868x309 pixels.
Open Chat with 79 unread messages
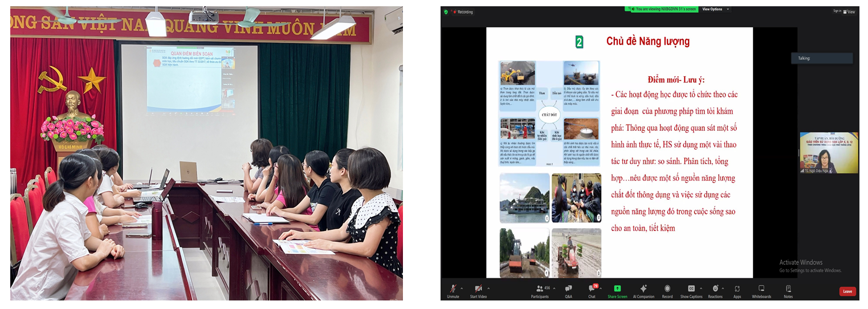(592, 291)
